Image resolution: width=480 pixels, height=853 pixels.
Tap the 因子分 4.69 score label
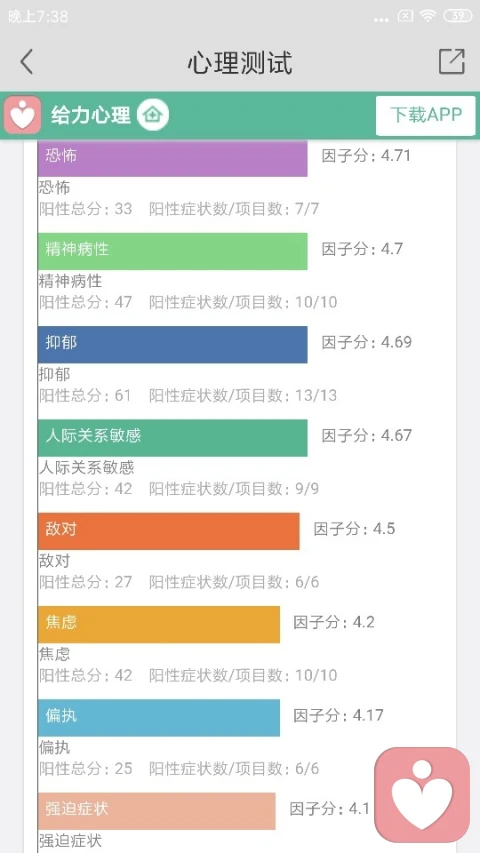point(367,342)
